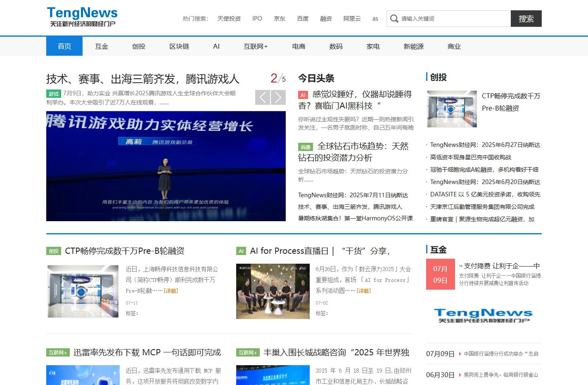Click the Tencent Games slider banner image

pyautogui.click(x=166, y=166)
